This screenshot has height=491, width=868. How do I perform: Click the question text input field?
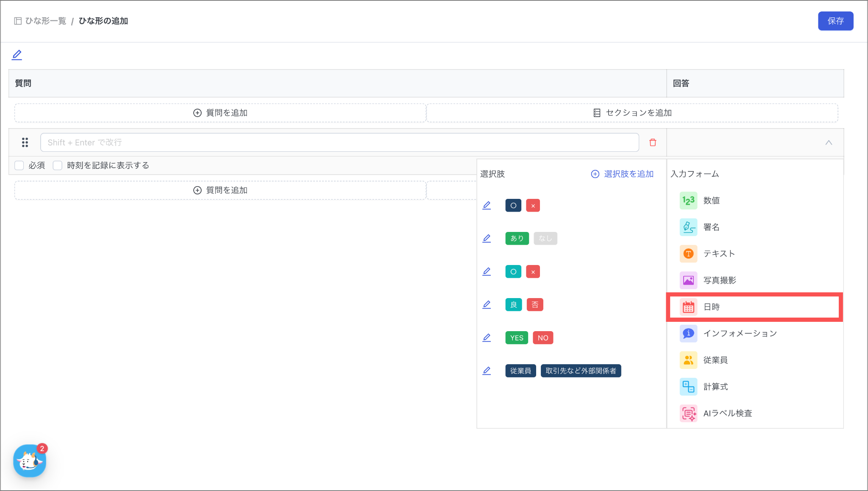pyautogui.click(x=339, y=142)
